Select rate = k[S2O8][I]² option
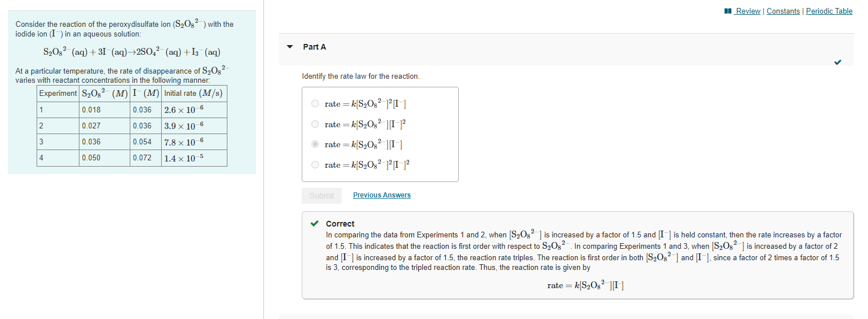 pyautogui.click(x=315, y=124)
